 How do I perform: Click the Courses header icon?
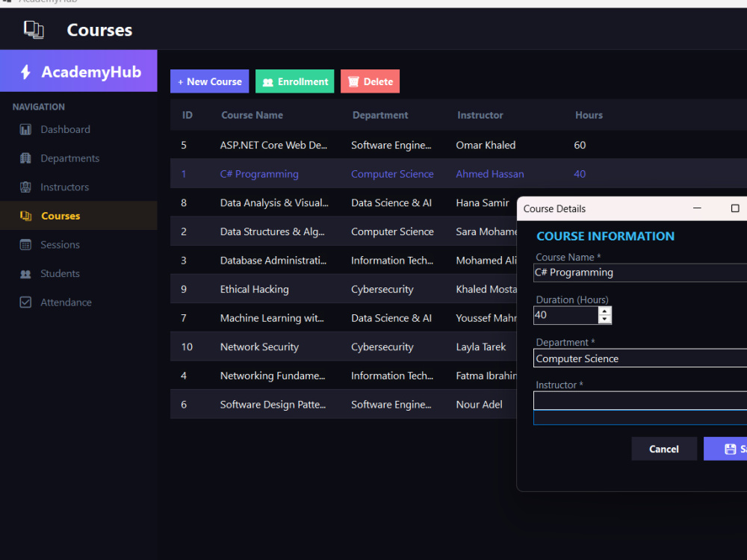point(34,30)
